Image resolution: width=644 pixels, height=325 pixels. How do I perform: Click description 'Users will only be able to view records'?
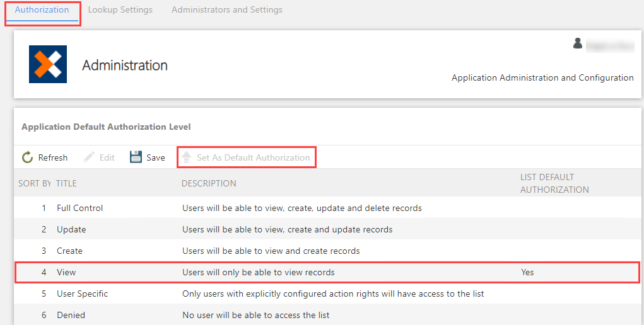coord(259,272)
